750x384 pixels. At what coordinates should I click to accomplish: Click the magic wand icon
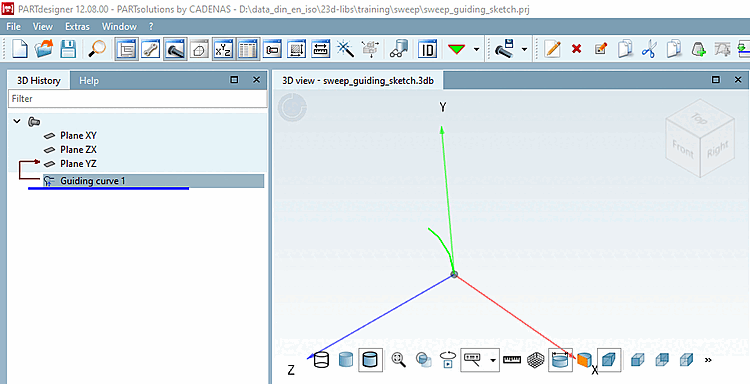[x=345, y=49]
